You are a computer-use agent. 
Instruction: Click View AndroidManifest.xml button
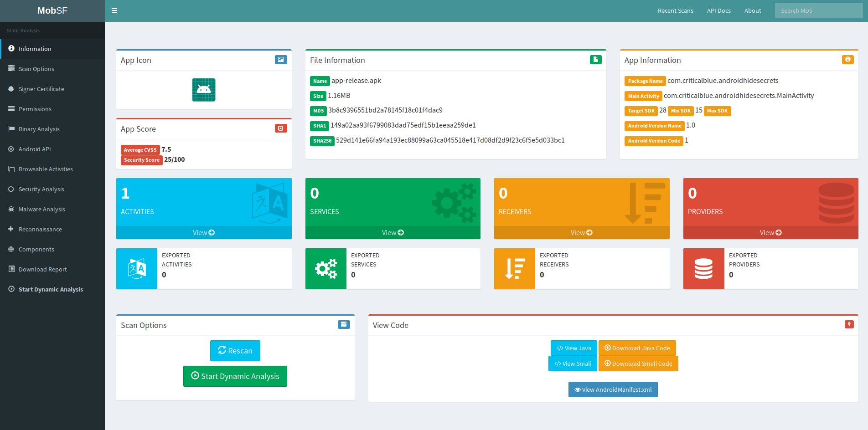613,389
